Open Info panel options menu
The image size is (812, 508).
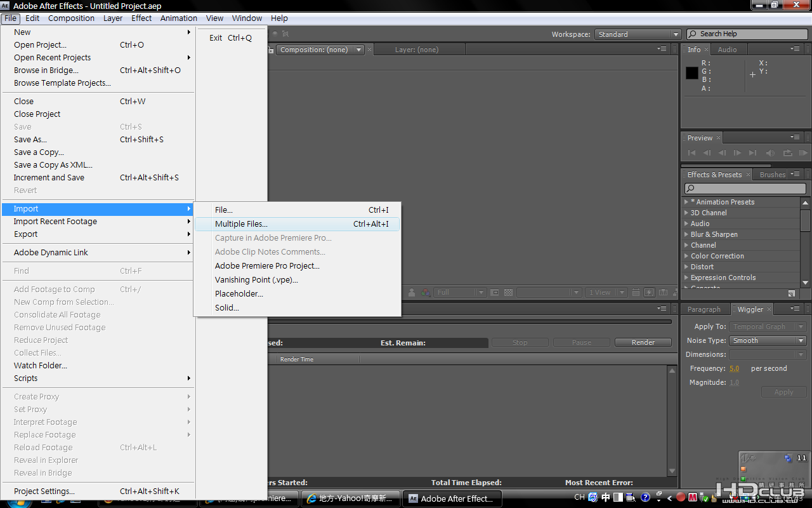point(795,49)
